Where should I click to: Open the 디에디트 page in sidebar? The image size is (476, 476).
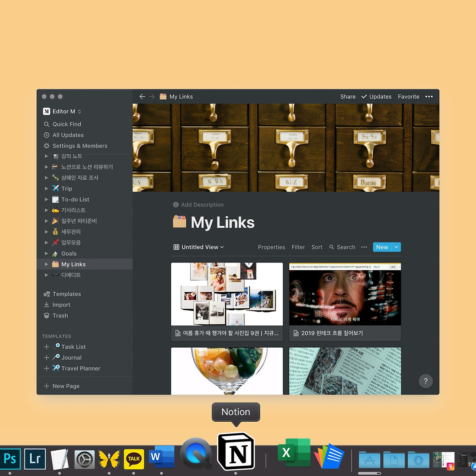[71, 275]
